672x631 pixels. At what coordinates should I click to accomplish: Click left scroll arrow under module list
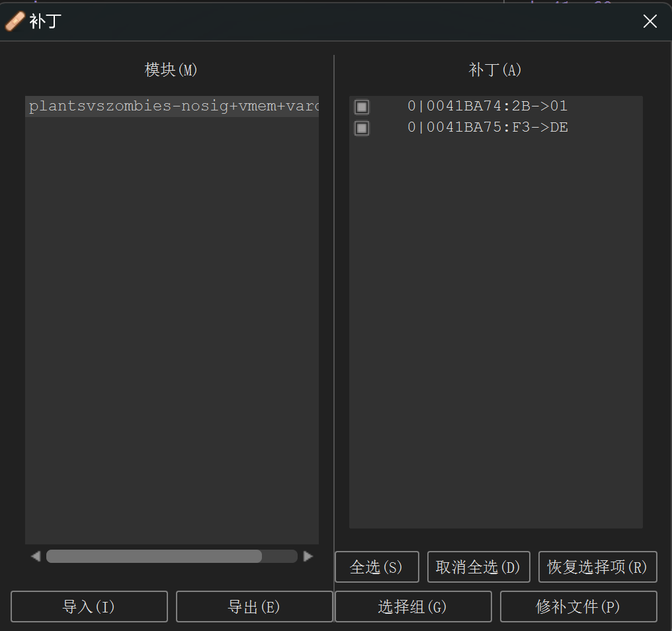click(x=36, y=556)
